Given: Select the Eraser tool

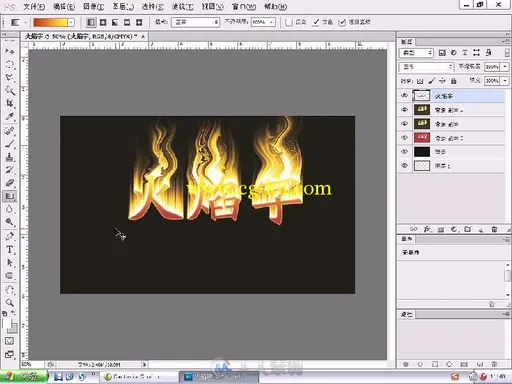Looking at the screenshot, I should point(10,183).
